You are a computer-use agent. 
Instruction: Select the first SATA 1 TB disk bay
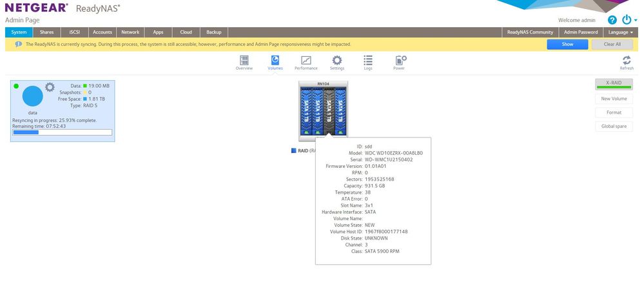click(306, 112)
